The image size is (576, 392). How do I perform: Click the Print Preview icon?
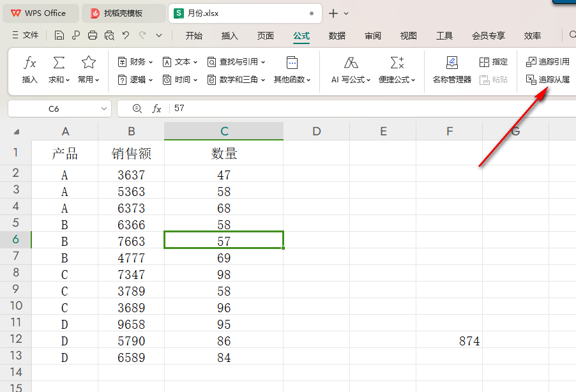(109, 35)
